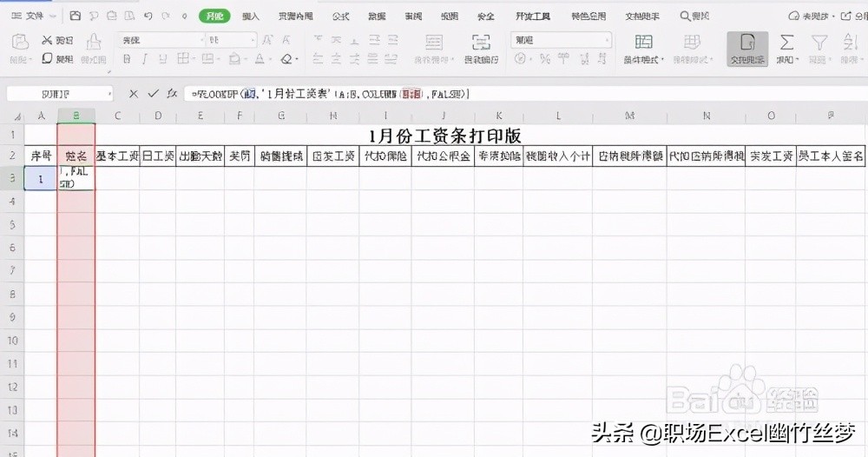Open the Formulas ribbon tab
This screenshot has height=457, width=868.
(x=341, y=16)
